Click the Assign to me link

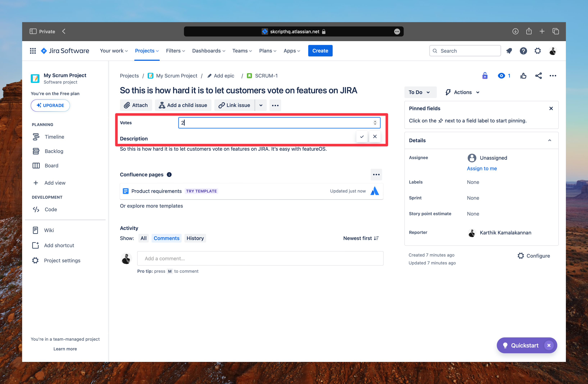pyautogui.click(x=482, y=168)
